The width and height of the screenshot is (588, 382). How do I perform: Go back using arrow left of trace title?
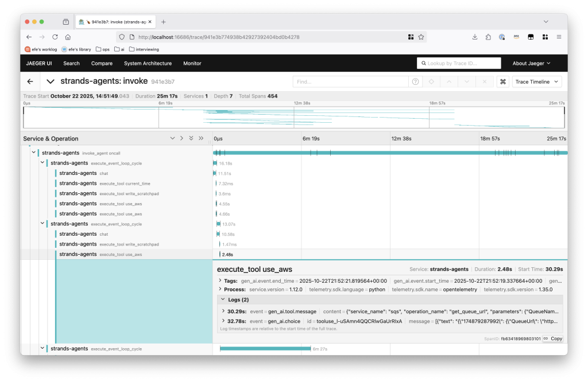[30, 81]
